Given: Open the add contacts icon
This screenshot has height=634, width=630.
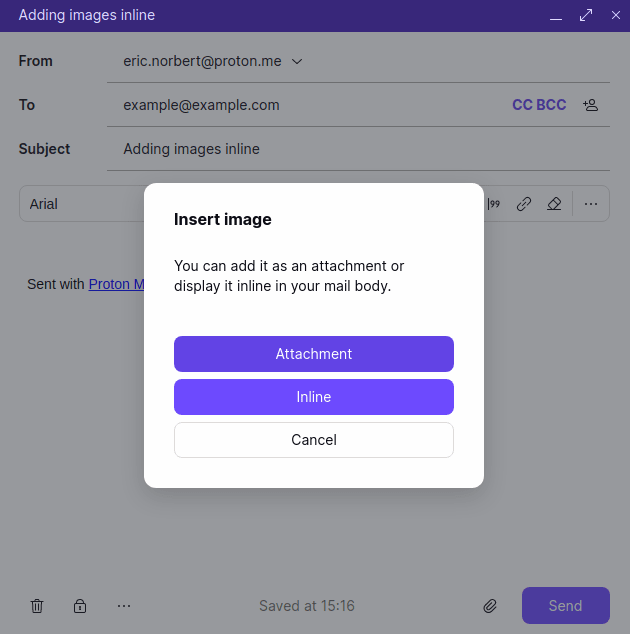Looking at the screenshot, I should click(x=590, y=105).
